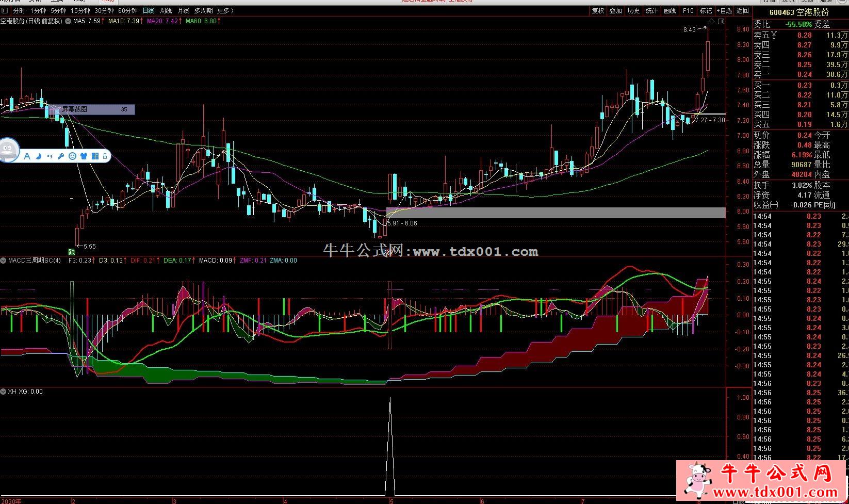Select the 周线 weekly chart tab

166,10
